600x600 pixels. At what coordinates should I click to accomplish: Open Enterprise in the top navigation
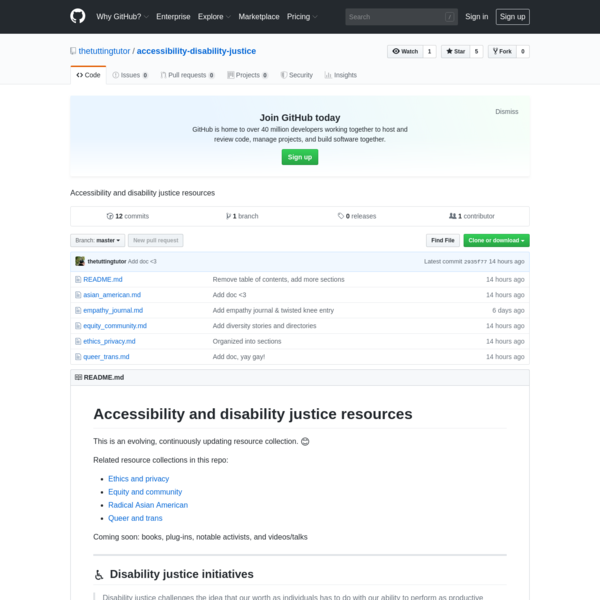point(173,17)
